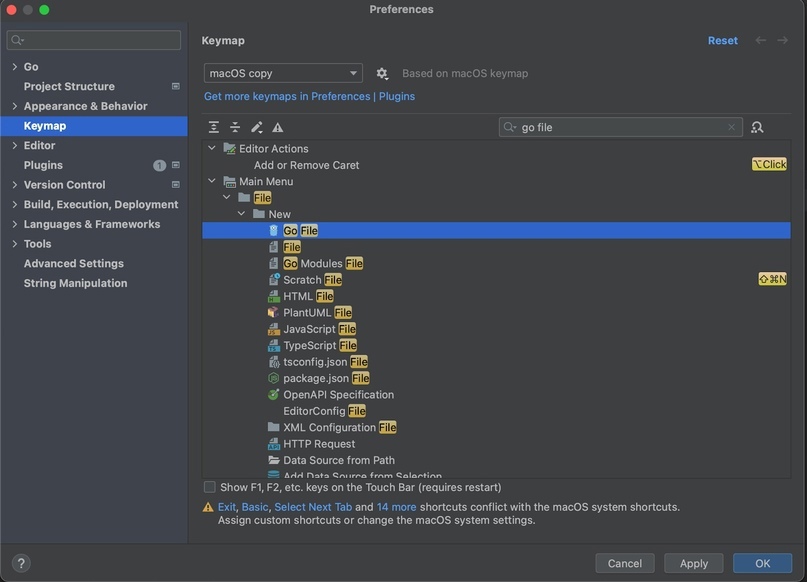Click the Collapse All toolbar icon
Viewport: 807px width, 582px height.
pos(235,127)
